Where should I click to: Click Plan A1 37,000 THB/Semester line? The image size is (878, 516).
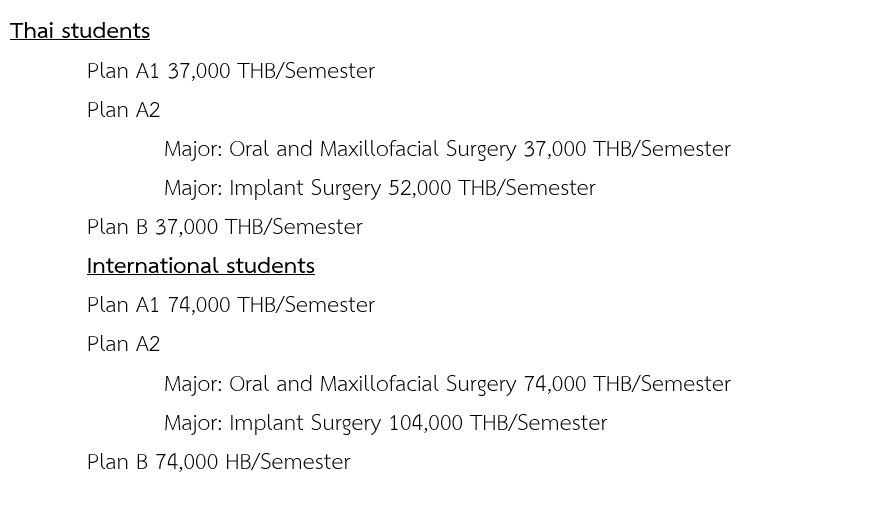(x=231, y=71)
